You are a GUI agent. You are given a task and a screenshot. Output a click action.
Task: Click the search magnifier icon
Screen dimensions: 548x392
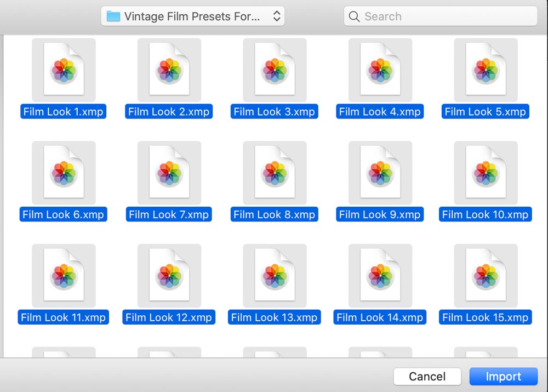pyautogui.click(x=354, y=16)
